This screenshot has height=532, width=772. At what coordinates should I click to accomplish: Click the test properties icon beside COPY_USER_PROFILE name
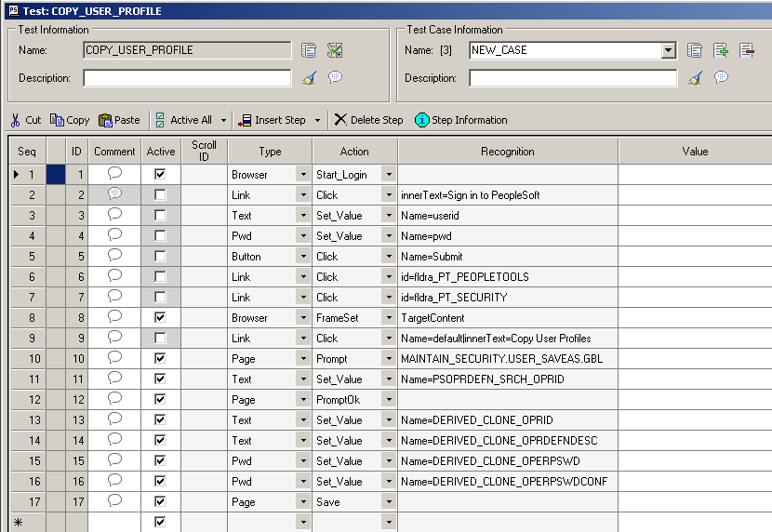[309, 50]
